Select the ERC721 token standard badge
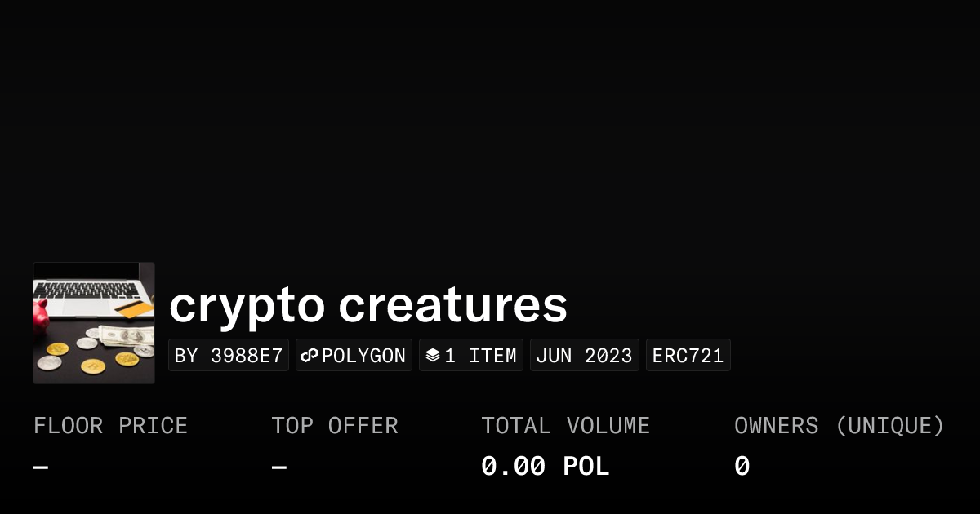 click(x=688, y=356)
